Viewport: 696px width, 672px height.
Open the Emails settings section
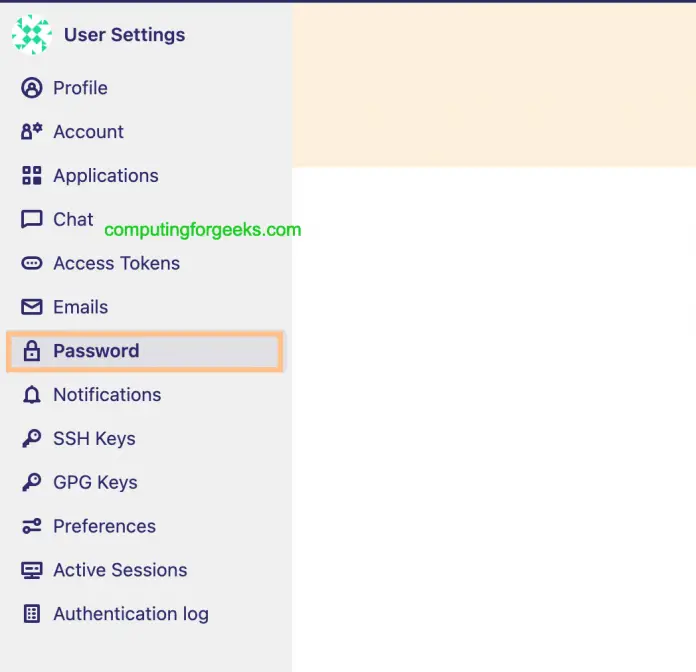click(80, 307)
